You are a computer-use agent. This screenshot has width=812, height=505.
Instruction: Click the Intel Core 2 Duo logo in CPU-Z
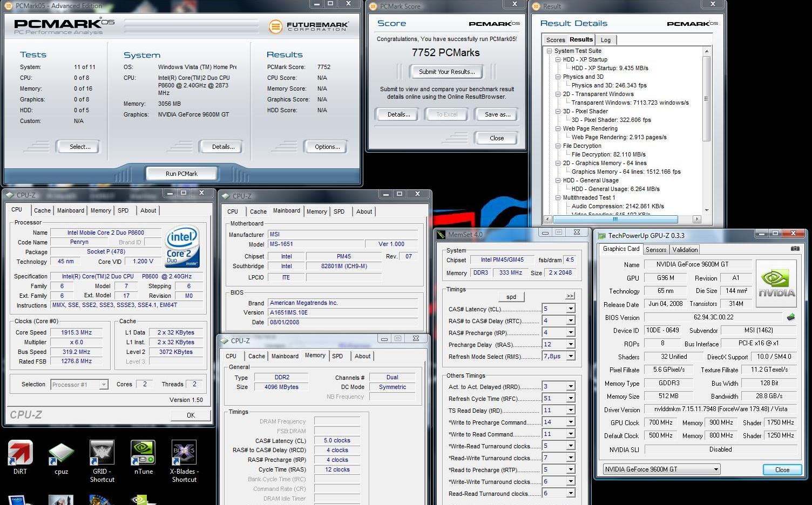point(182,247)
